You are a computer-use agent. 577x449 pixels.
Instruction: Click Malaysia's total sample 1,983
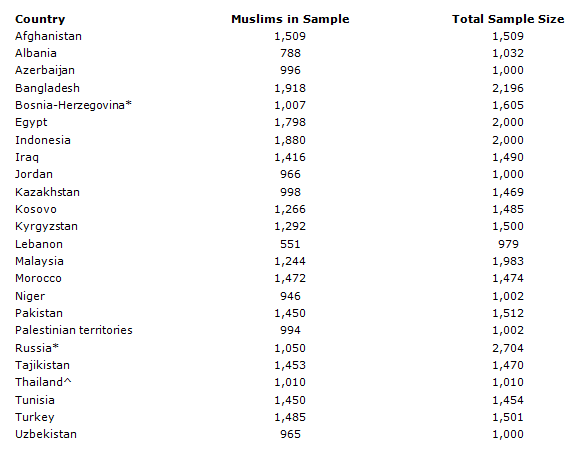pos(508,261)
